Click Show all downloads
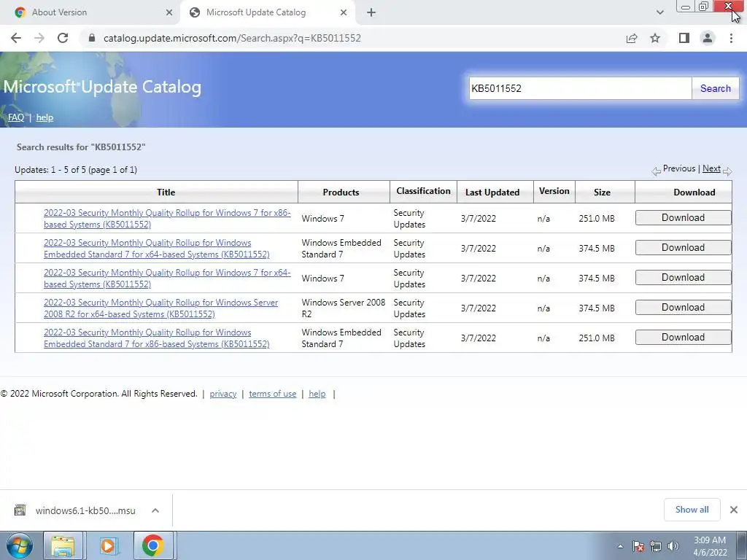The width and height of the screenshot is (747, 560). (x=692, y=510)
